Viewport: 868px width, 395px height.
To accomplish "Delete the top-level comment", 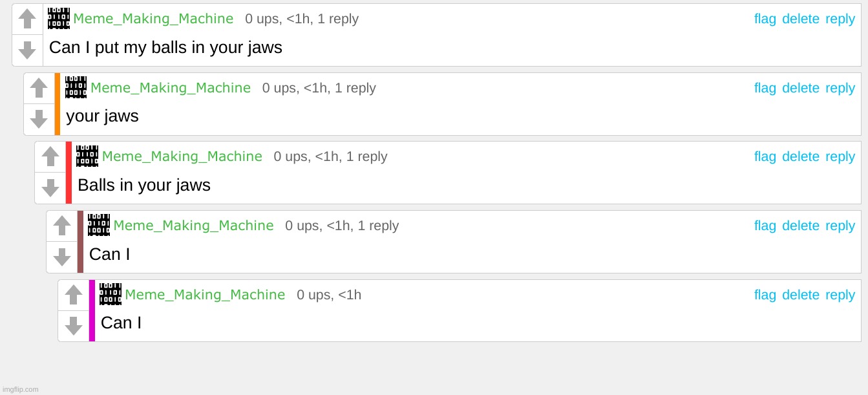I will pyautogui.click(x=800, y=19).
